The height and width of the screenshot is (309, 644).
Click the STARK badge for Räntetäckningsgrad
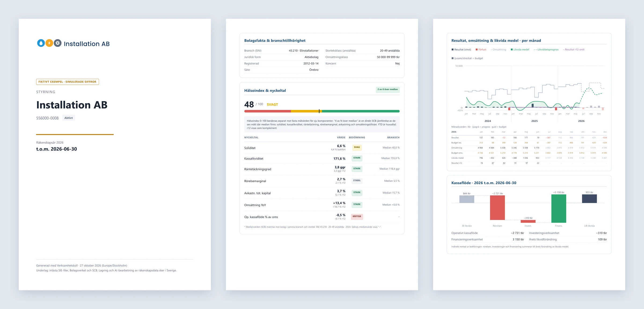click(x=357, y=169)
